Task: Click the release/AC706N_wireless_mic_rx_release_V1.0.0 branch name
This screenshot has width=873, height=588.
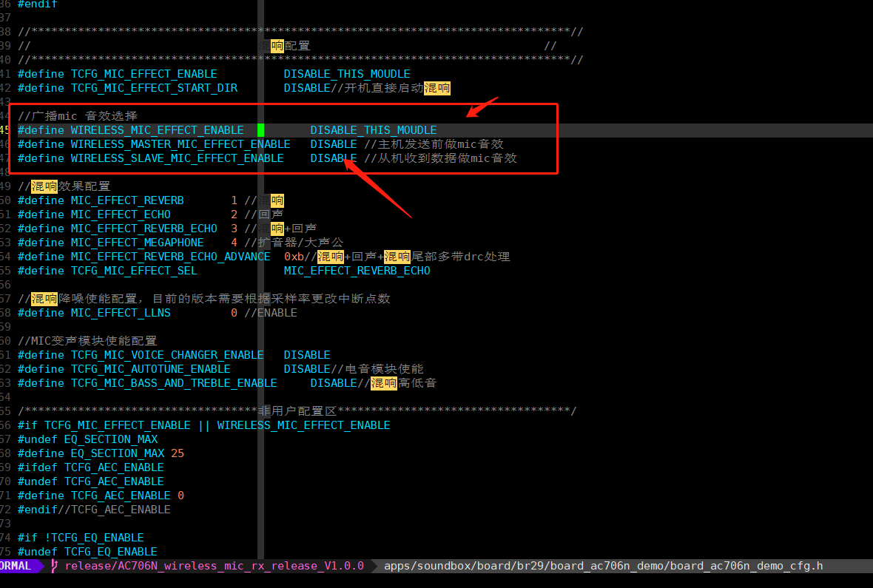Action: [x=215, y=566]
